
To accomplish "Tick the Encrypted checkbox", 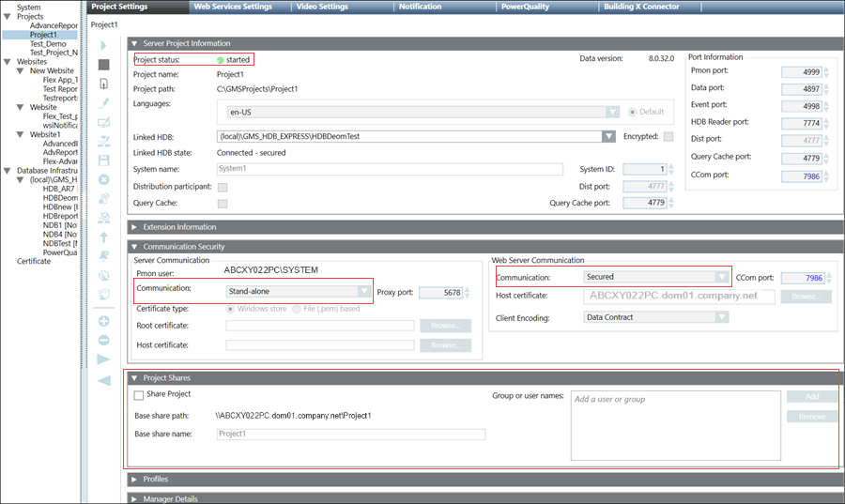I will pos(668,136).
